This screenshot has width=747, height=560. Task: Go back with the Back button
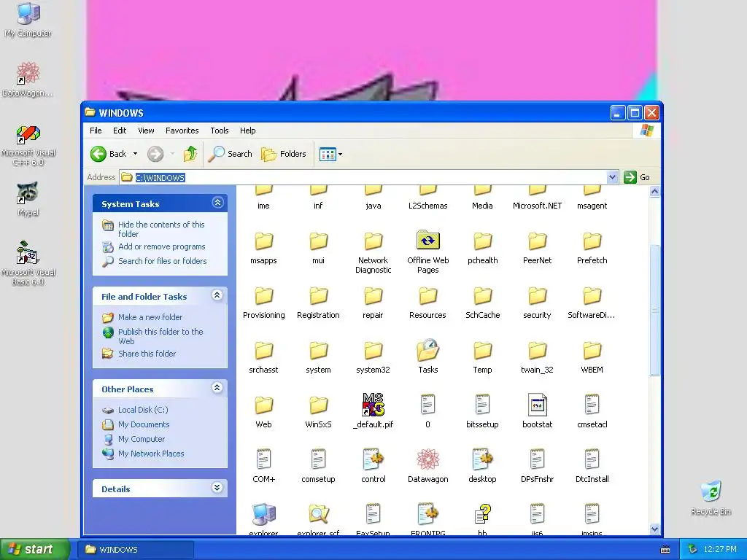pyautogui.click(x=109, y=154)
